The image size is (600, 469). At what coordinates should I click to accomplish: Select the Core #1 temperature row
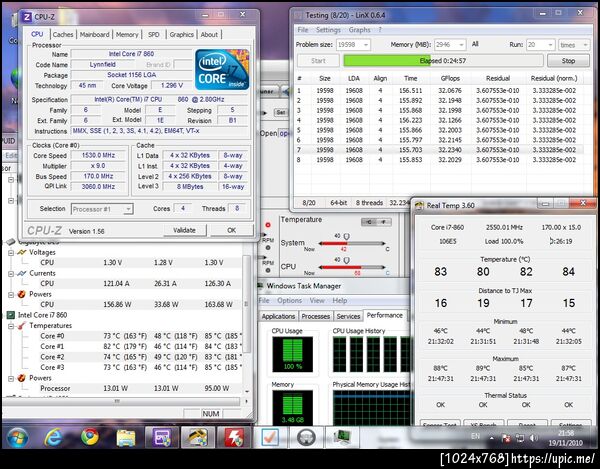click(132, 347)
